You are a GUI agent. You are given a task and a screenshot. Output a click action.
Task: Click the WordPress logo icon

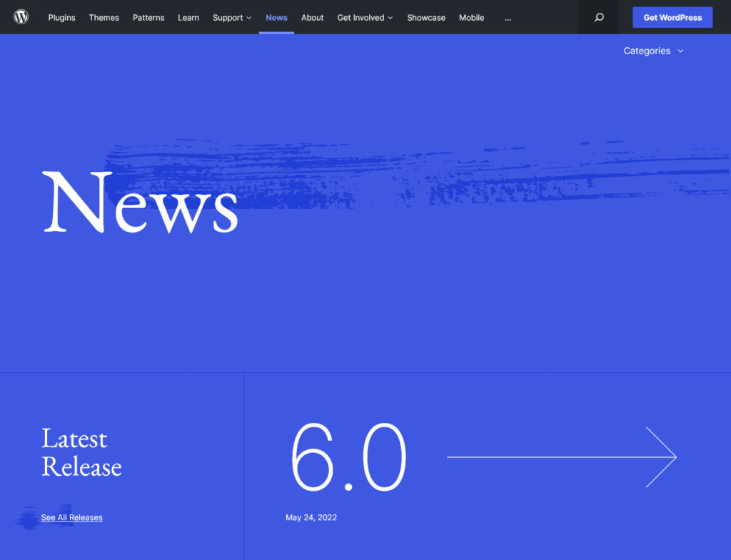21,17
